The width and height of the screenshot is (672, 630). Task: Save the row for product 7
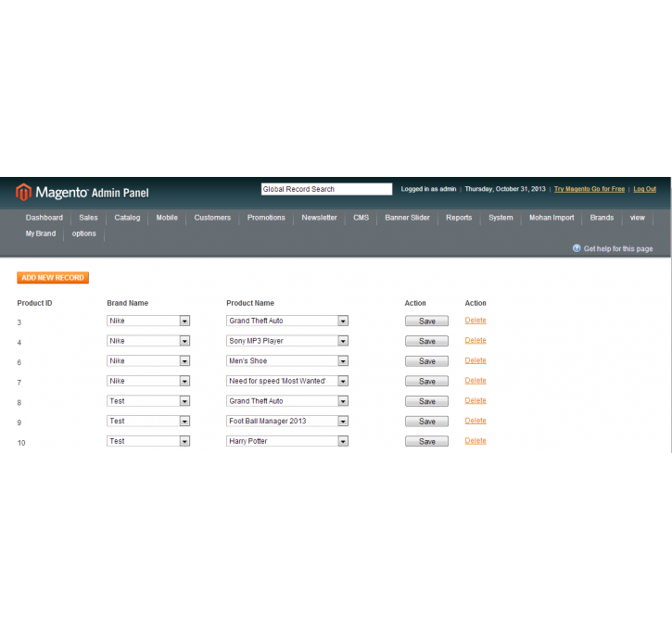(x=427, y=382)
